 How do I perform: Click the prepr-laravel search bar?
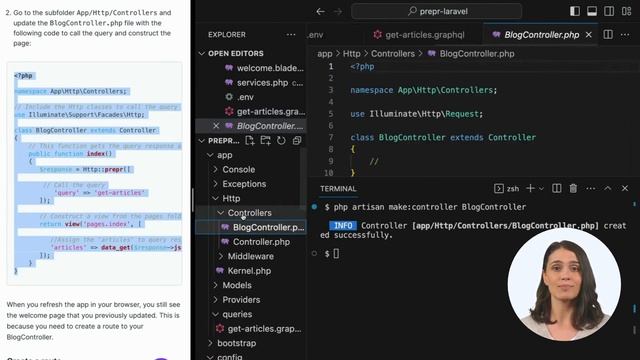(x=436, y=11)
